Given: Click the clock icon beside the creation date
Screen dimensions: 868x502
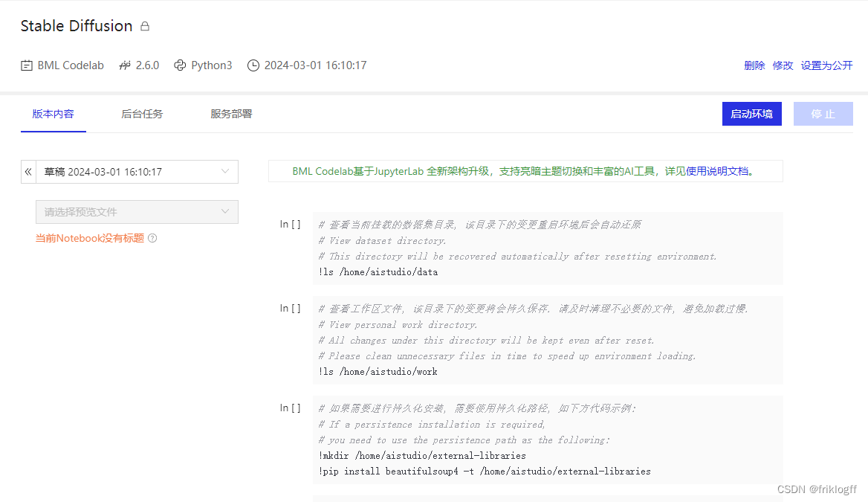Looking at the screenshot, I should (x=253, y=65).
